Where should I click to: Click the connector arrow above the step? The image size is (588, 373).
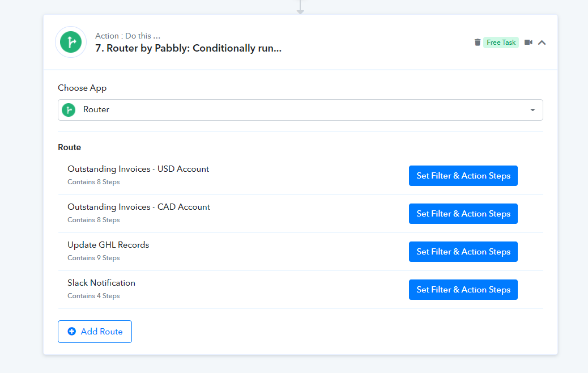300,7
